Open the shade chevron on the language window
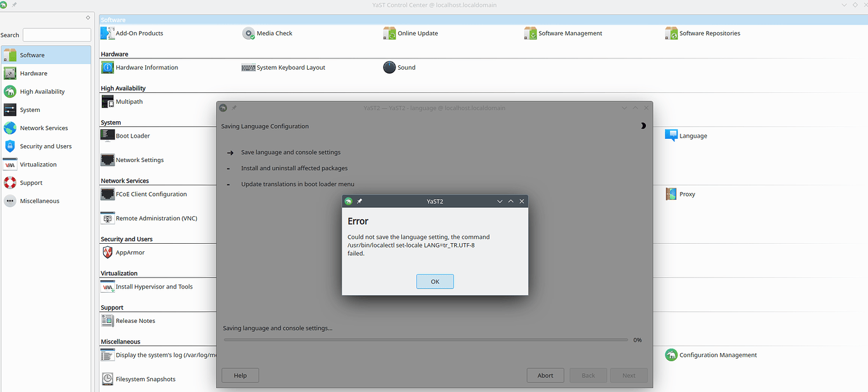This screenshot has height=392, width=868. tap(624, 107)
